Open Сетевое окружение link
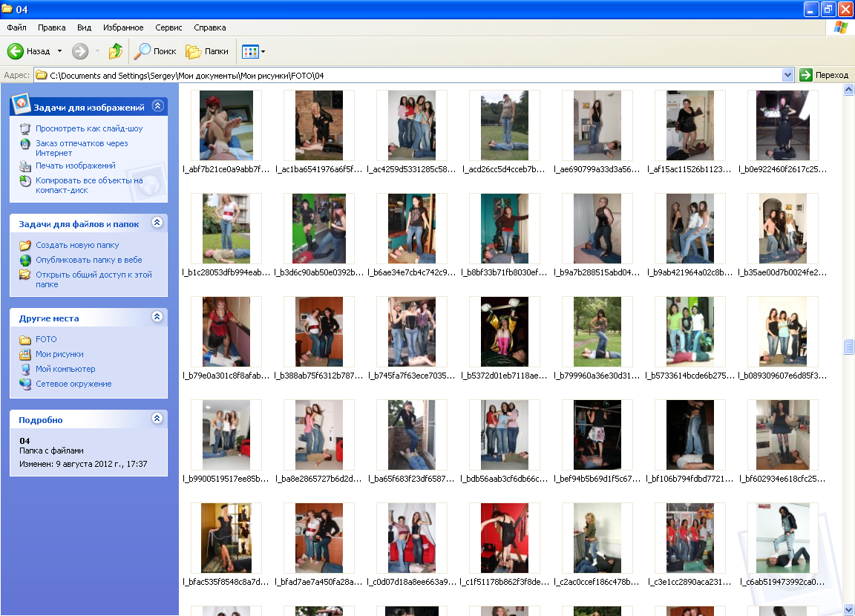 point(73,384)
